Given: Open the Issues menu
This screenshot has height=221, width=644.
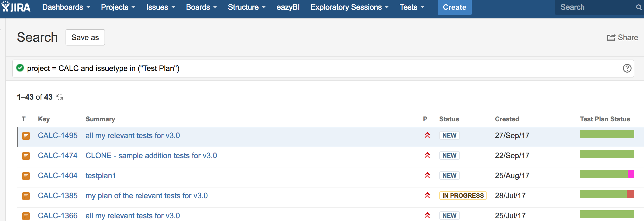Looking at the screenshot, I should 161,7.
